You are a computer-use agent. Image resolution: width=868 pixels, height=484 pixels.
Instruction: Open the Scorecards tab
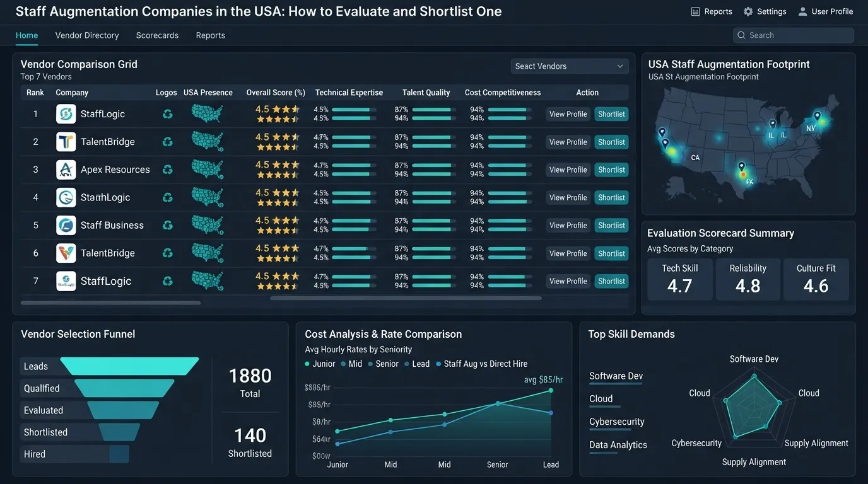pos(157,35)
